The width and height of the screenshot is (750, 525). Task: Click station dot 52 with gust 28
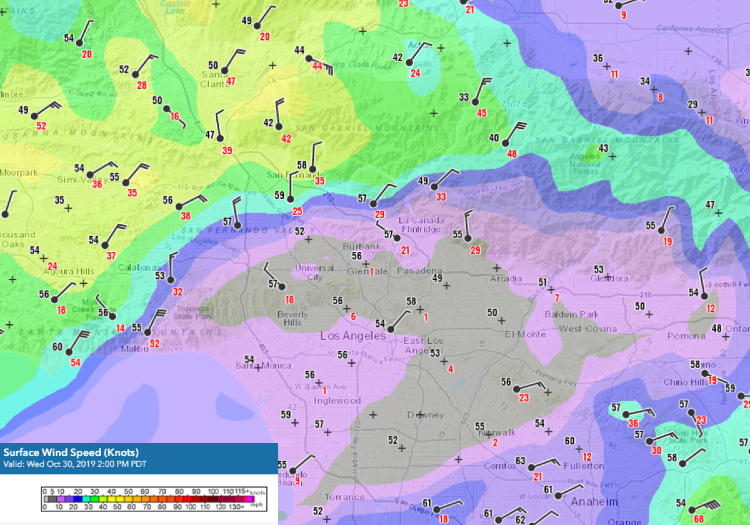tap(135, 75)
